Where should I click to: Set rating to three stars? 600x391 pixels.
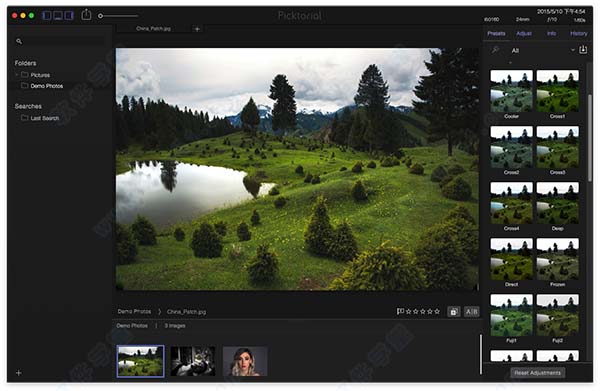click(x=422, y=311)
